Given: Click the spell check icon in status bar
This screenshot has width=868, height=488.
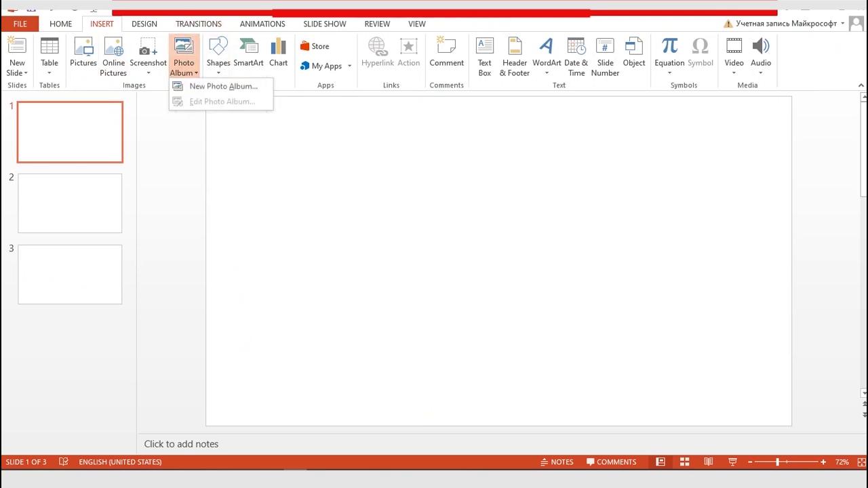Looking at the screenshot, I should click(x=64, y=462).
